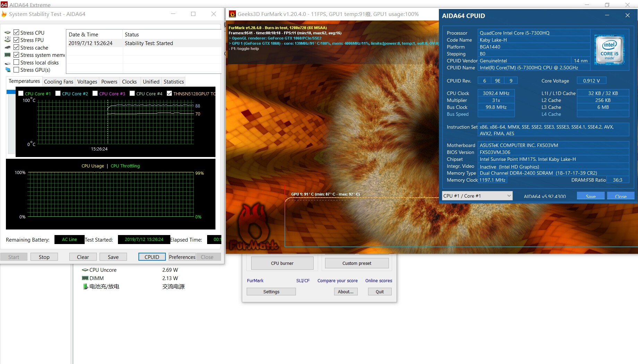Viewport: 638px width, 364px height.
Task: Enable Stress GPU(s) checkbox
Action: pos(16,70)
